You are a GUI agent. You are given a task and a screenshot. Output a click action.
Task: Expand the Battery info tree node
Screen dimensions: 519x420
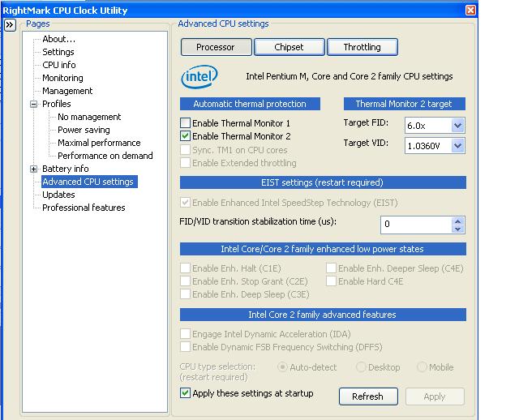tap(33, 169)
